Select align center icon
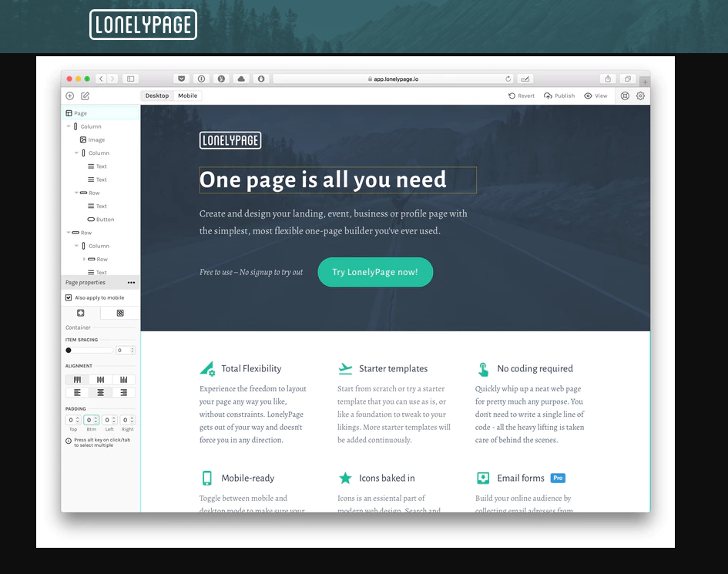Screen dimensions: 728x574 coord(100,392)
